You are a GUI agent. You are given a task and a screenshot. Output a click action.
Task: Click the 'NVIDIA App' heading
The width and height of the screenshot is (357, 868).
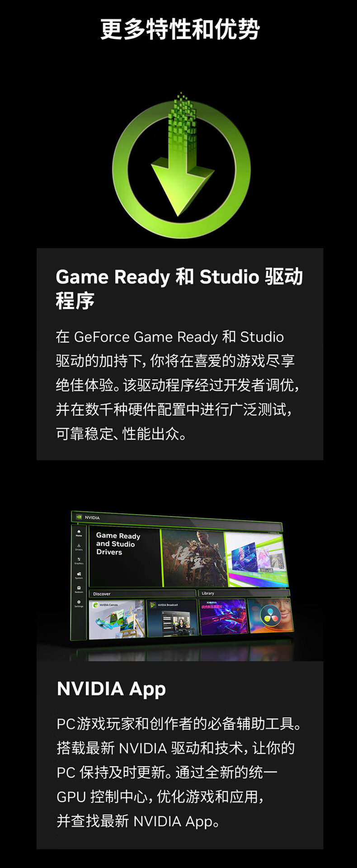pos(111,689)
